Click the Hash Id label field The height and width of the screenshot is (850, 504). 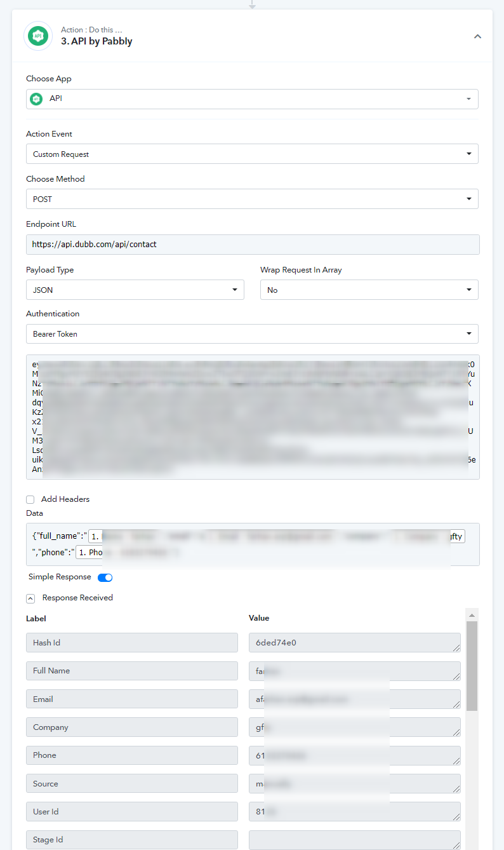[132, 643]
